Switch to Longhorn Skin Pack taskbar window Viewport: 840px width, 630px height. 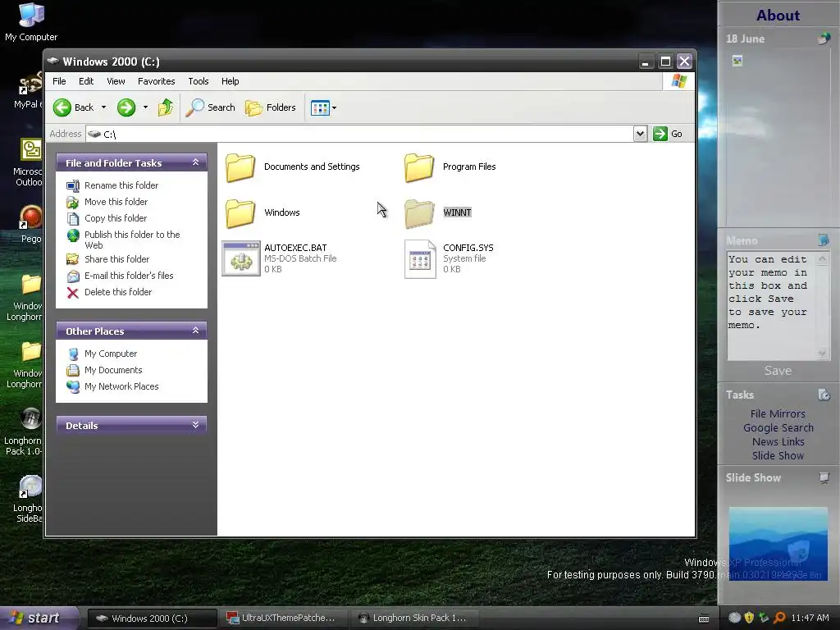click(414, 619)
